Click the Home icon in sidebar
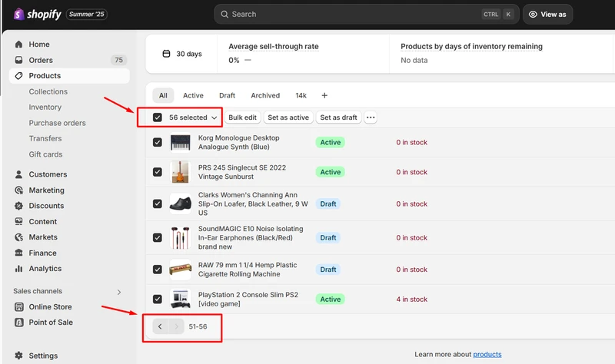 coord(18,45)
